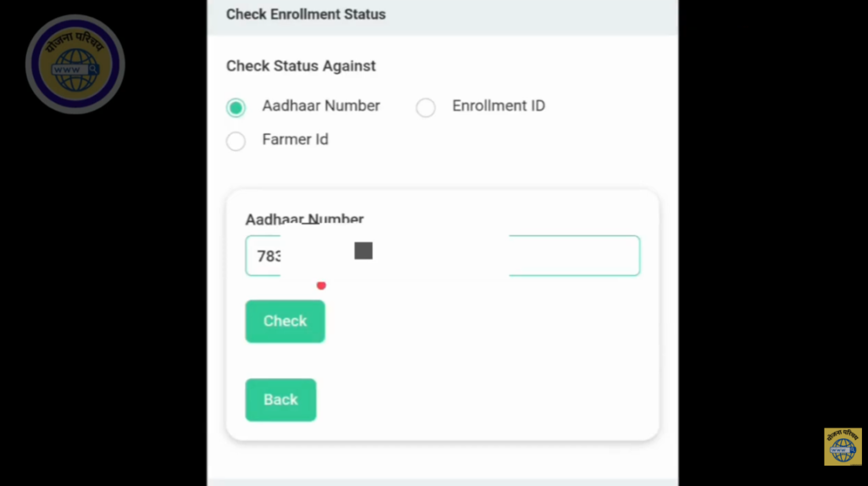Screen dimensions: 868x486
Task: Click the Yojana Parichay logo at top-left
Action: 75,64
